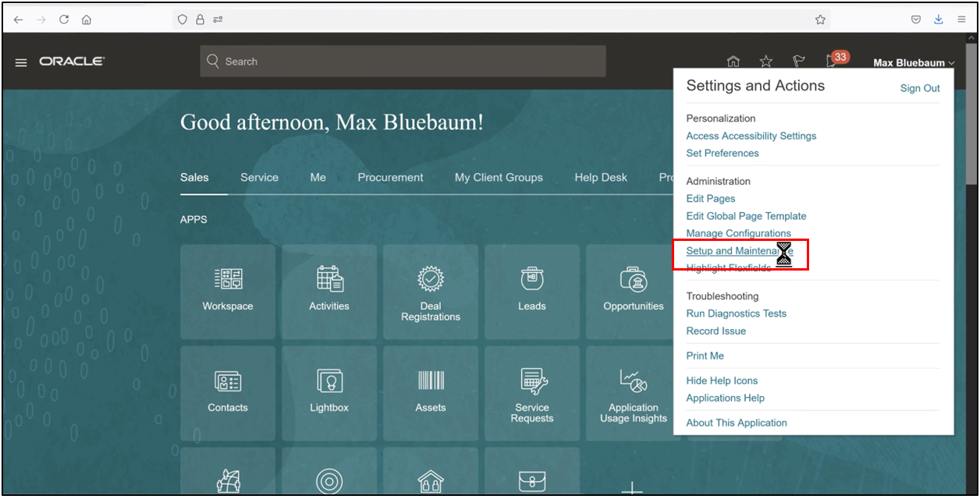980x499 pixels.
Task: Open the Deal Registrations app
Action: (x=430, y=292)
